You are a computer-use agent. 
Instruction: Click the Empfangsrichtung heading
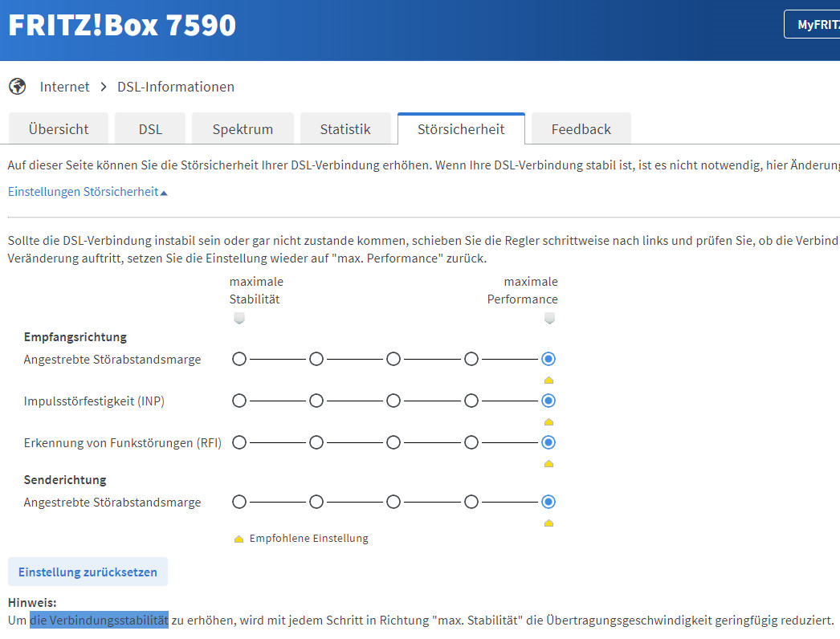tap(75, 337)
